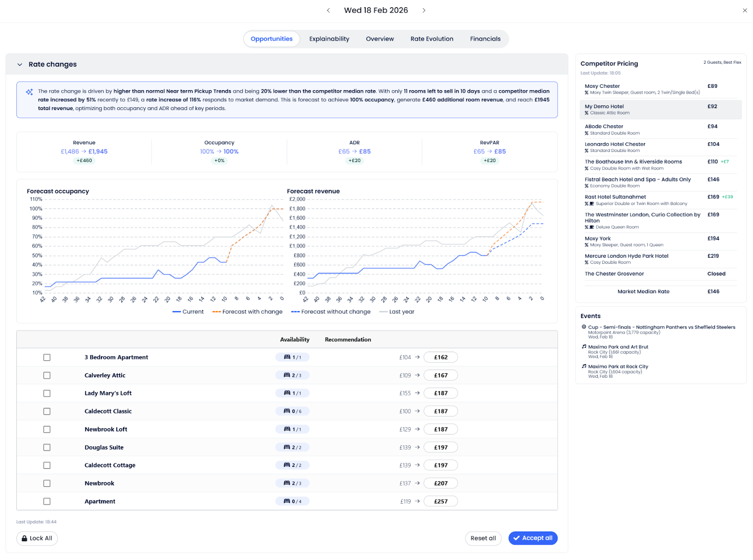Click bed availability icon for 3 Bedroom Apartment

click(287, 357)
